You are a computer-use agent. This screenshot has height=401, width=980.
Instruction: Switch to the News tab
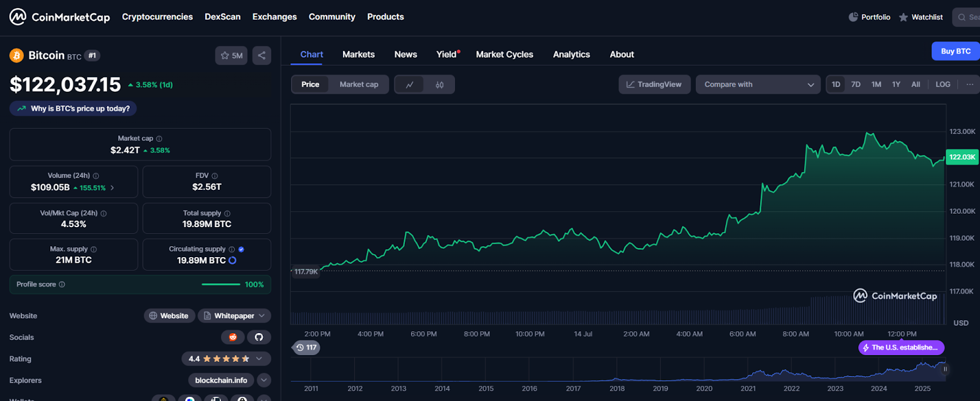(405, 54)
